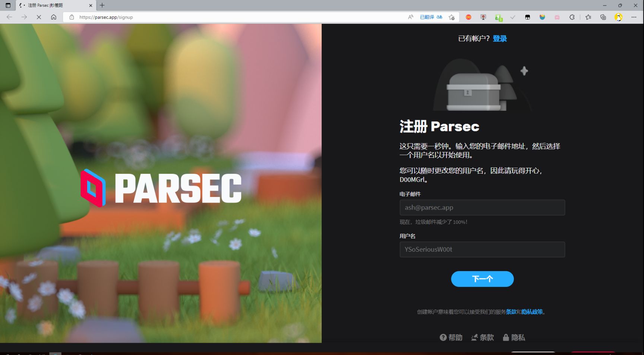This screenshot has height=355, width=644.
Task: Click the browser back arrow
Action: click(x=9, y=17)
